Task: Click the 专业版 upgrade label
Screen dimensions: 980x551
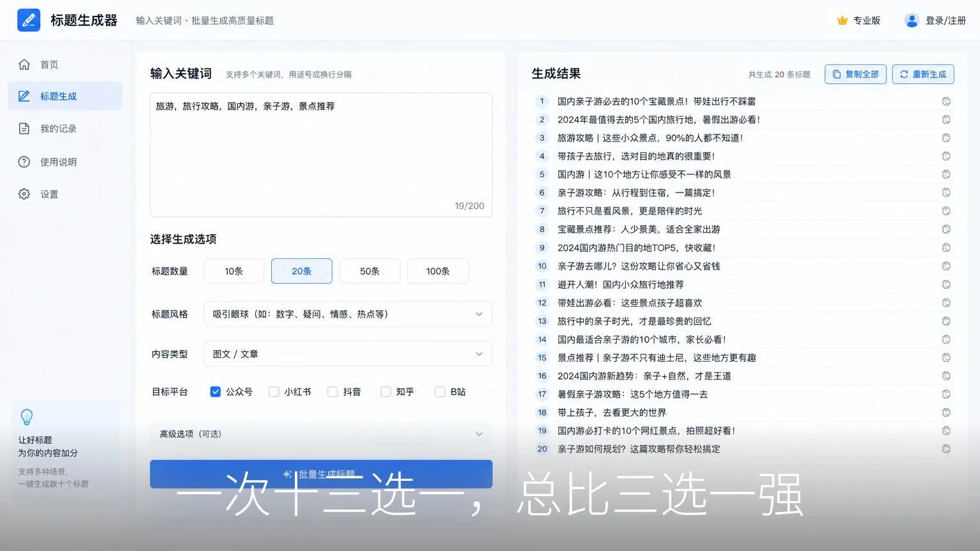Action: click(x=867, y=20)
